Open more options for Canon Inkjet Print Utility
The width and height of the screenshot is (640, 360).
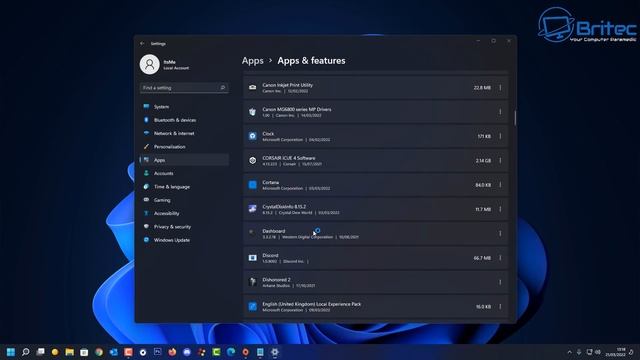pyautogui.click(x=500, y=88)
